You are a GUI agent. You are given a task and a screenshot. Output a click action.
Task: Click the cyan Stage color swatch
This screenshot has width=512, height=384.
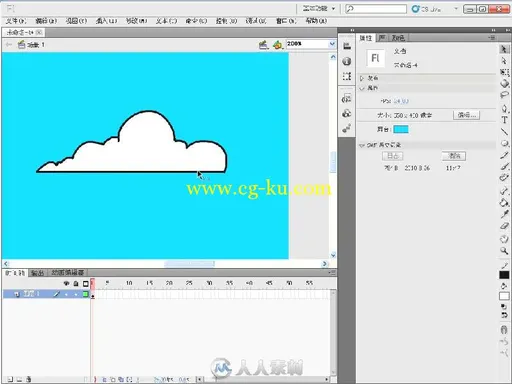click(401, 129)
